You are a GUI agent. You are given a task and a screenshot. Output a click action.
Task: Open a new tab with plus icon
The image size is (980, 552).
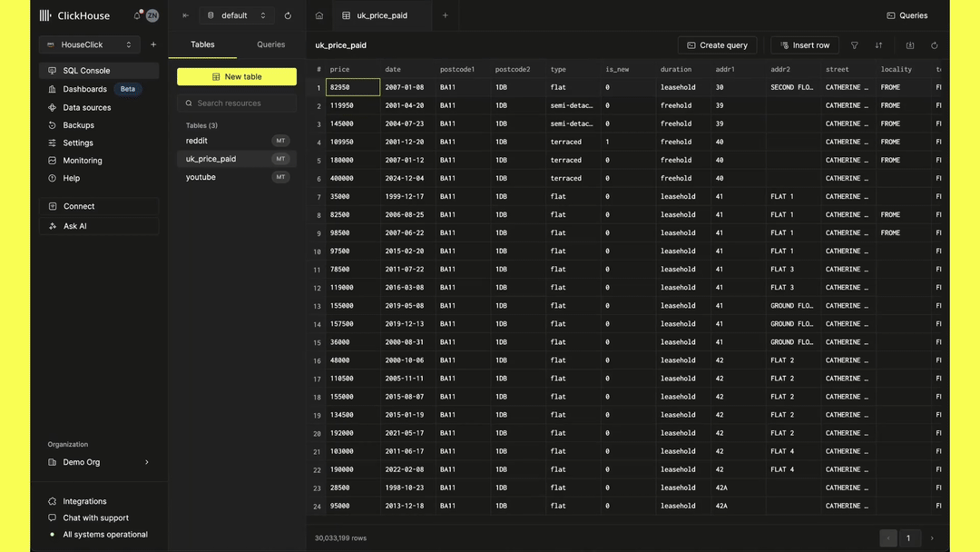pyautogui.click(x=445, y=15)
